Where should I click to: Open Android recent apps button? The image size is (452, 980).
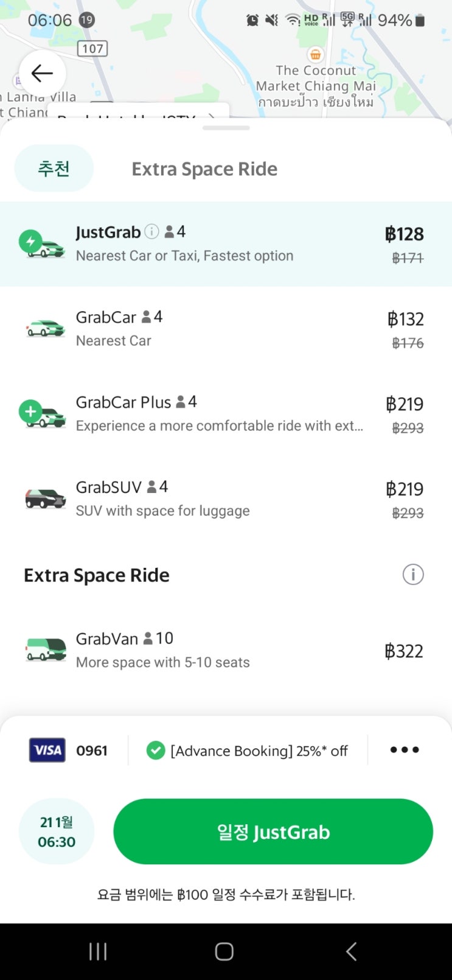coord(98,951)
